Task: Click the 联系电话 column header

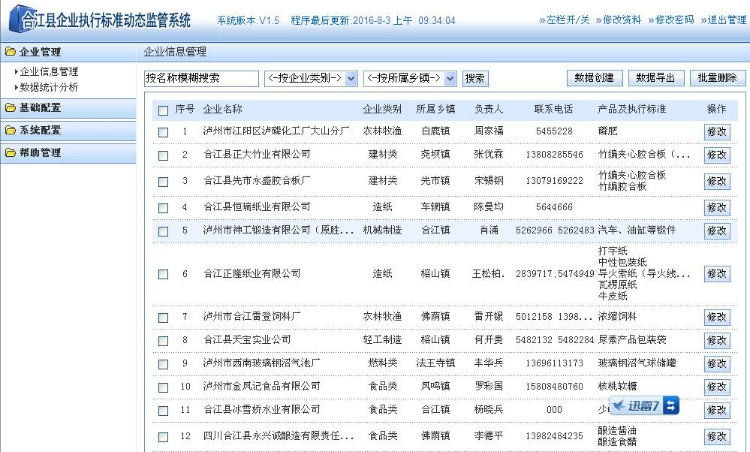Action: point(554,109)
